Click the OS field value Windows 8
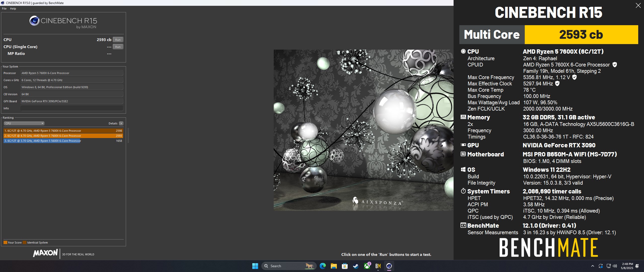 click(72, 87)
